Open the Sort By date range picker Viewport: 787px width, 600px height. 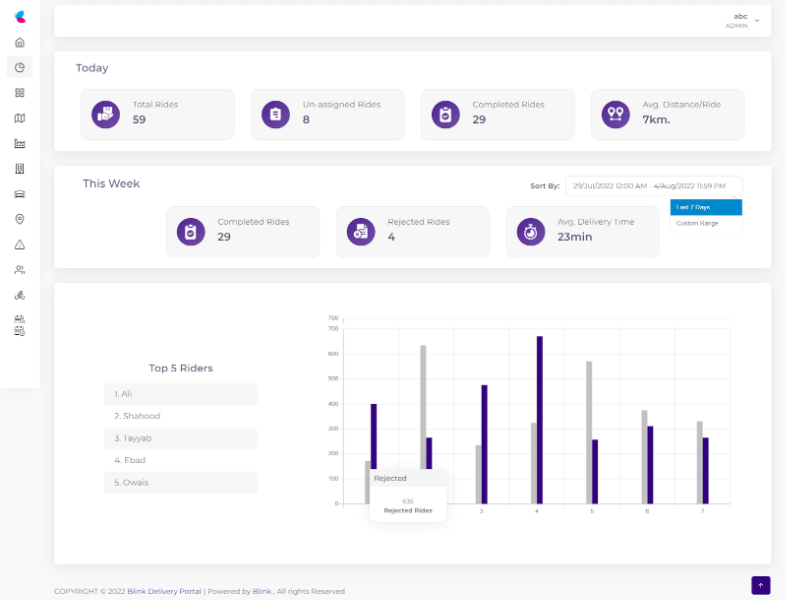coord(653,186)
